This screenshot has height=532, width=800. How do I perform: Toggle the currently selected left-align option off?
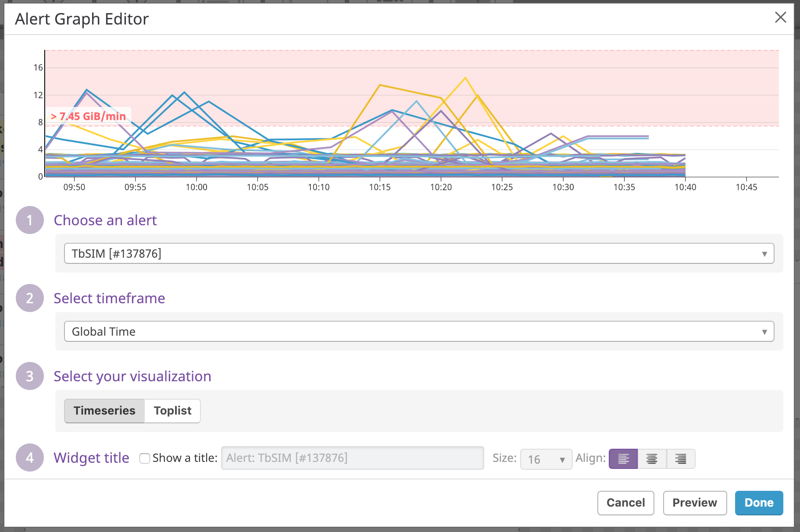(x=622, y=459)
